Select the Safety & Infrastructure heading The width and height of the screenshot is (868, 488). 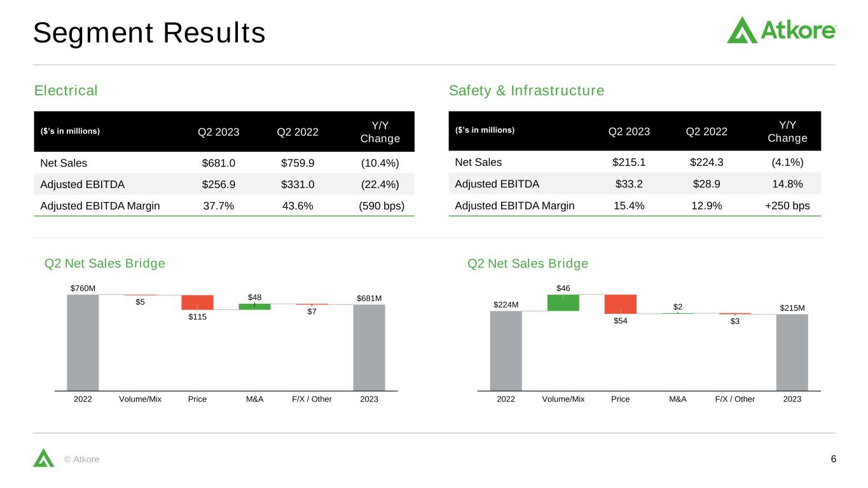pyautogui.click(x=527, y=91)
